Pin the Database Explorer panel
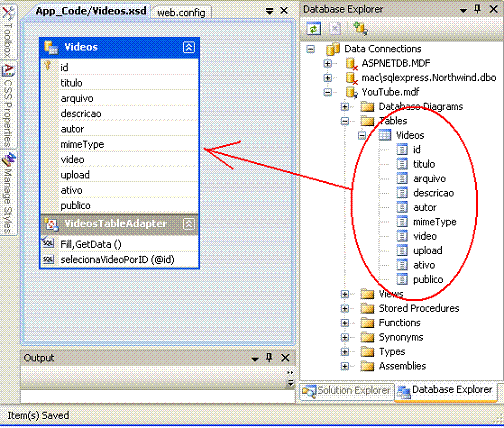504x428 pixels. (477, 9)
